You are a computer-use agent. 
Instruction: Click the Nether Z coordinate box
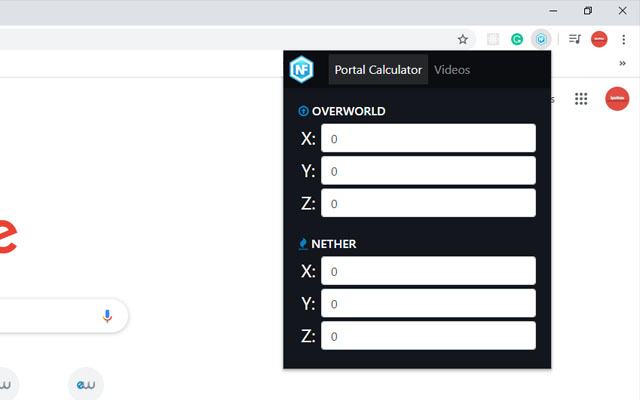pyautogui.click(x=428, y=336)
